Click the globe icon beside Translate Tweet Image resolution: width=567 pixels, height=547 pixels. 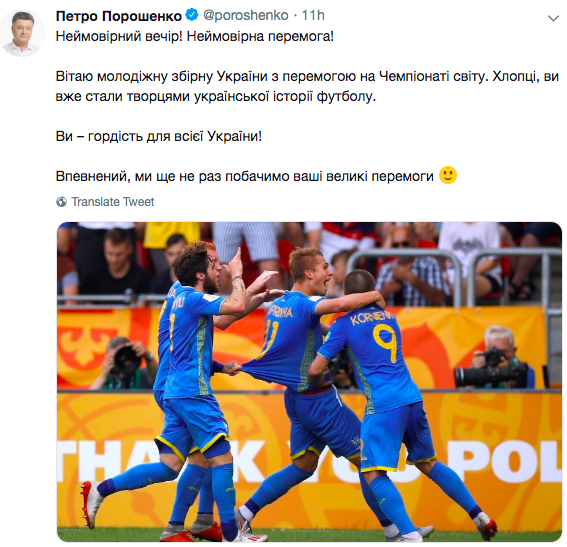[x=61, y=201]
